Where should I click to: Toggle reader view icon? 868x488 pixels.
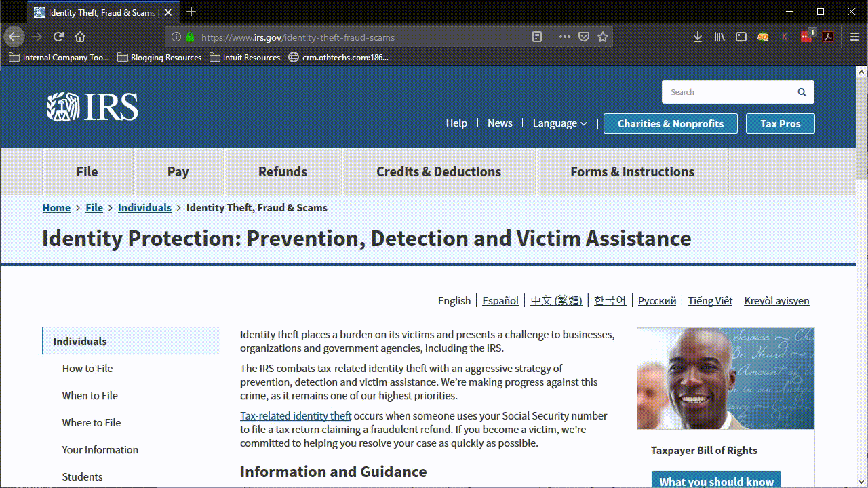[x=537, y=37]
